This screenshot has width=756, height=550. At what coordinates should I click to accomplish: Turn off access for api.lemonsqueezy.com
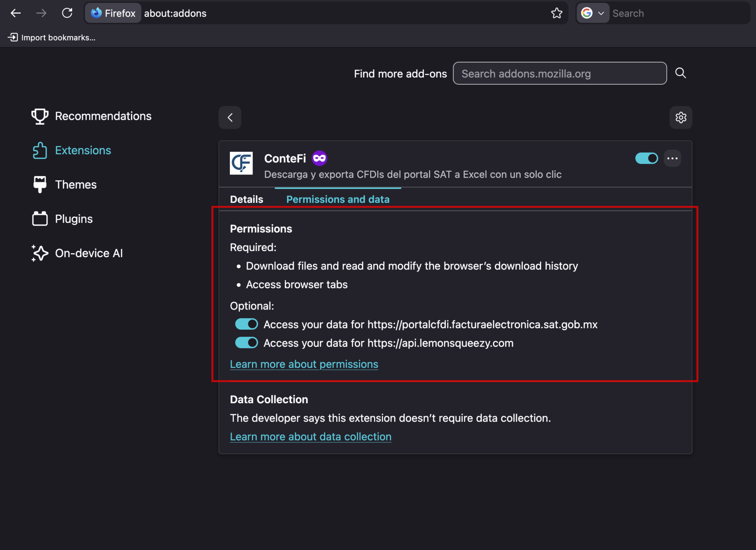246,343
